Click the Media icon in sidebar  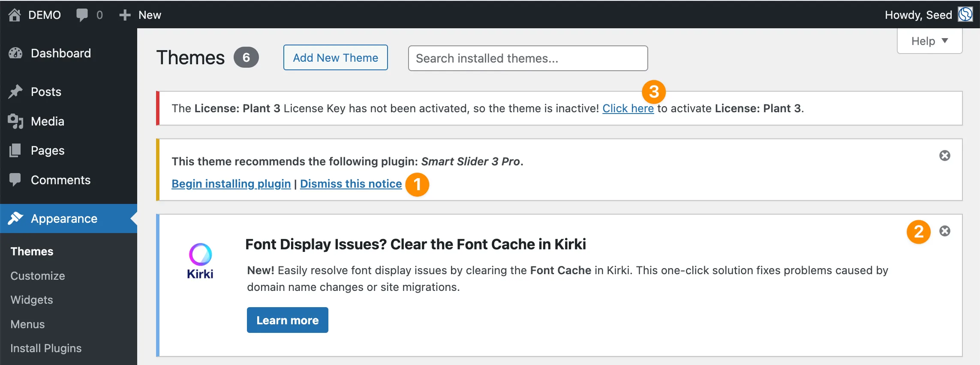point(15,121)
